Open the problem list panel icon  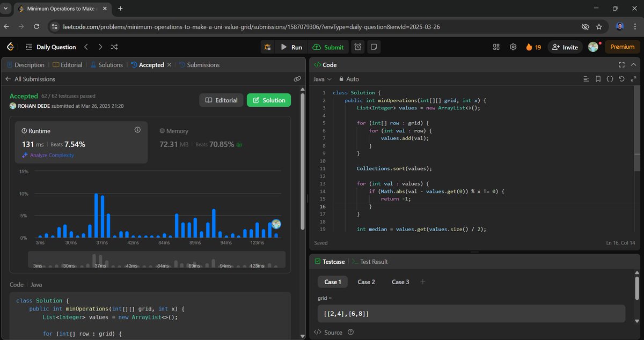[x=28, y=47]
